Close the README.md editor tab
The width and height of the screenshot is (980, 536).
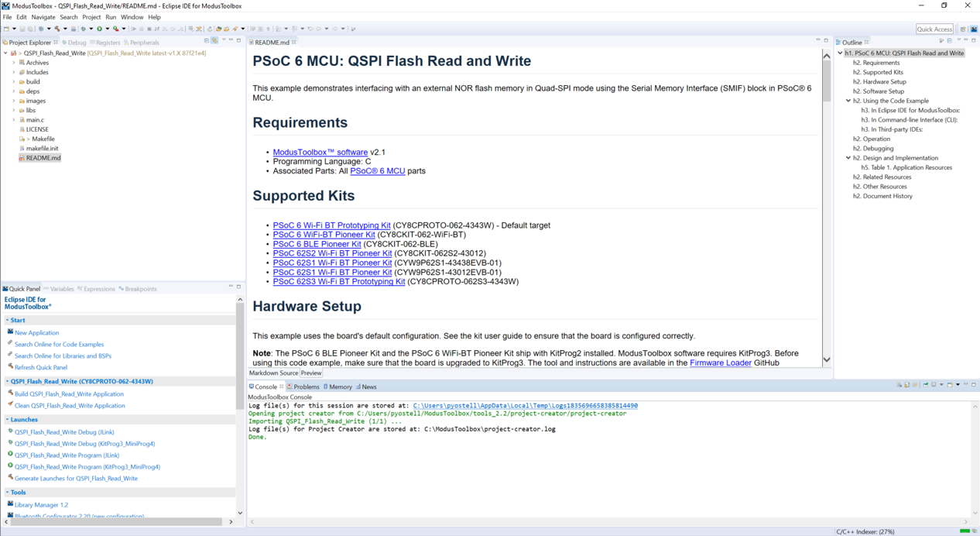[x=294, y=42]
